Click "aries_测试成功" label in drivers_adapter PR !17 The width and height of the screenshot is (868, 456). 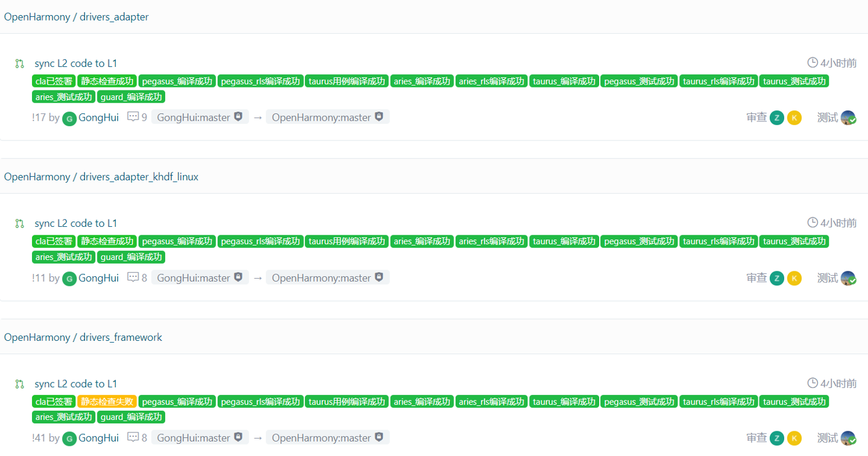pyautogui.click(x=64, y=97)
